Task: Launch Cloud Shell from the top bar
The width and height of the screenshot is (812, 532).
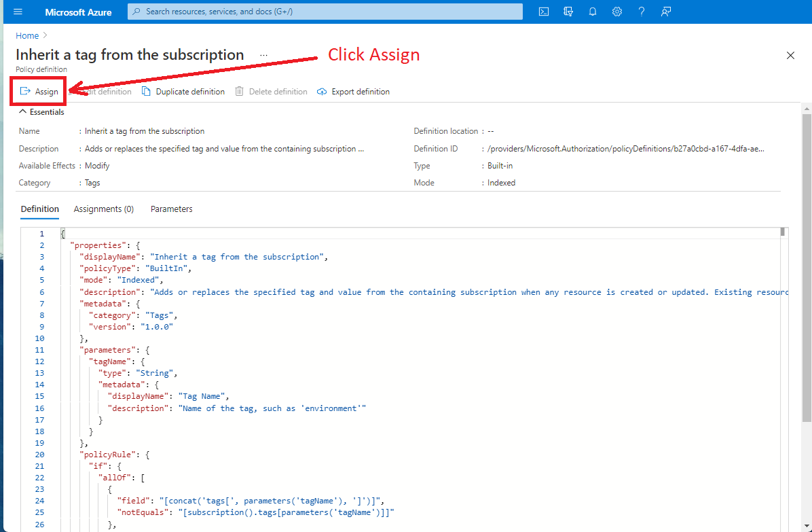Action: tap(544, 12)
